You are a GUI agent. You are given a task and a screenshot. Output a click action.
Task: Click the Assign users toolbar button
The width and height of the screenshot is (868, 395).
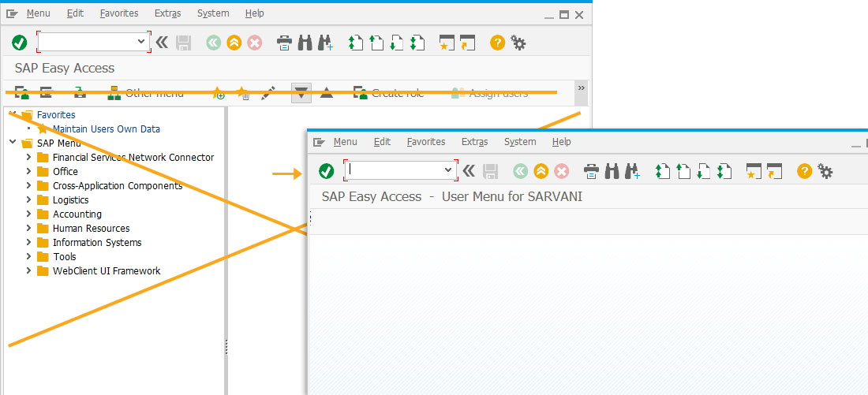point(489,93)
